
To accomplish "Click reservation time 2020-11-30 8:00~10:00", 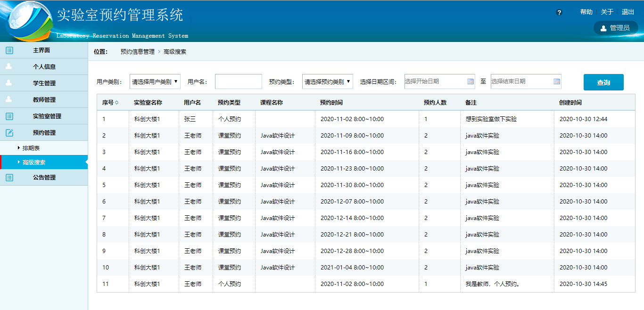I will (x=352, y=185).
